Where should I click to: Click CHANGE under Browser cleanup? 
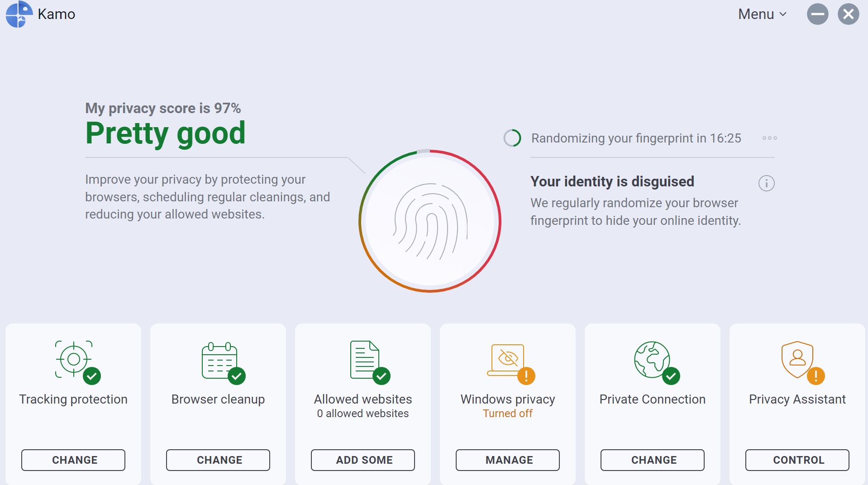point(218,460)
